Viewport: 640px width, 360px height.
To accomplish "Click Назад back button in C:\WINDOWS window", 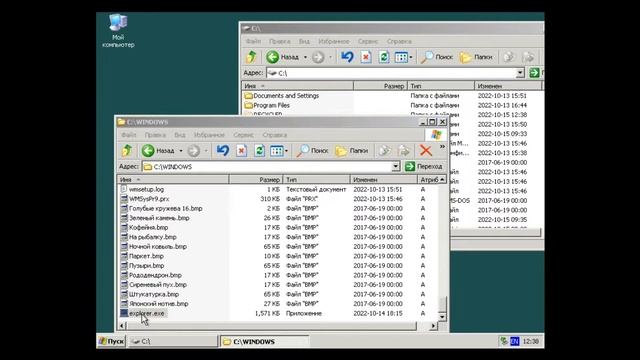I will pos(158,151).
